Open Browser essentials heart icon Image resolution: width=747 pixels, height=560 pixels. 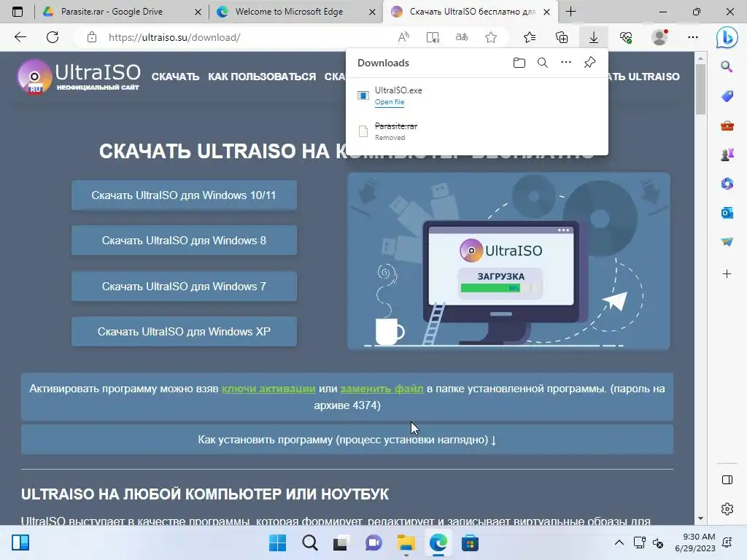coord(626,37)
